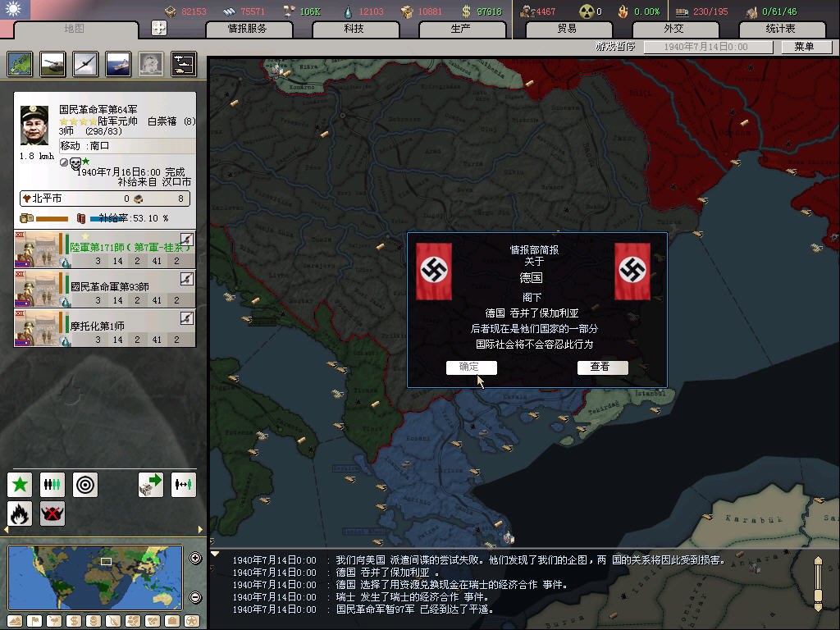Click the swap soldiers exchange icon
Image resolution: width=840 pixels, height=630 pixels.
(x=183, y=485)
